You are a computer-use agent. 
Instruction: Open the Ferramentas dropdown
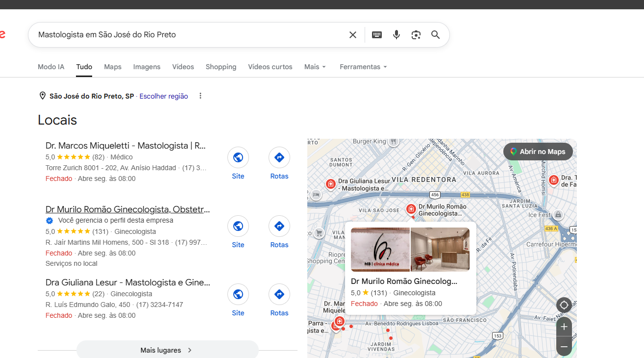tap(364, 67)
